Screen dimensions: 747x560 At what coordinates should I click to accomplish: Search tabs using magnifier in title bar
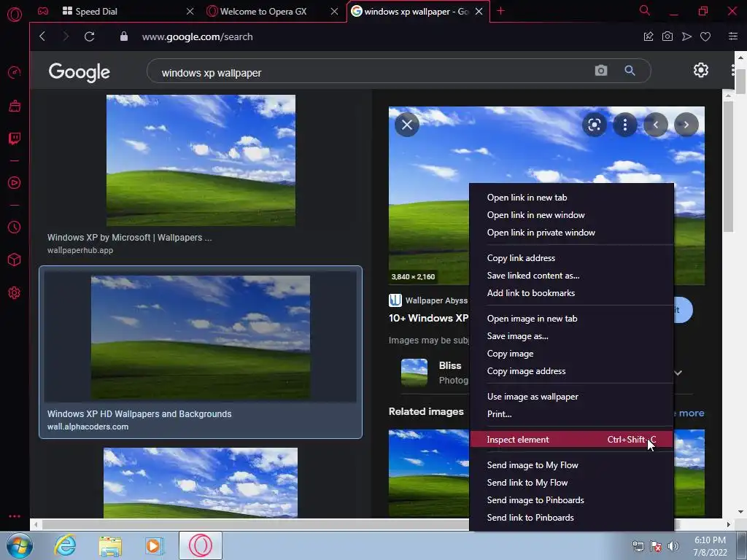tap(645, 10)
